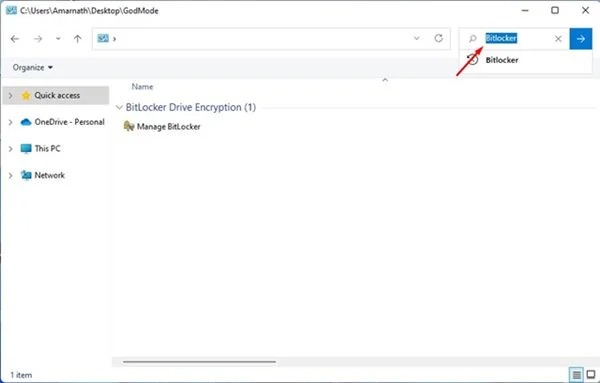Select the BitLocker Drive Encryption group header
This screenshot has width=600, height=383.
click(x=191, y=108)
